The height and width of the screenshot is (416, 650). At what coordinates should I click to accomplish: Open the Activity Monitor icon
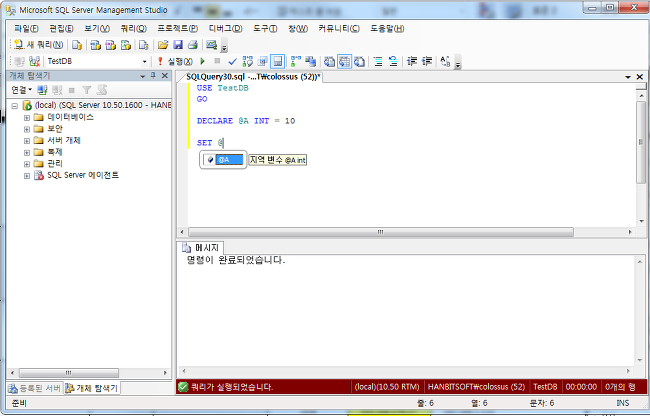click(x=211, y=45)
